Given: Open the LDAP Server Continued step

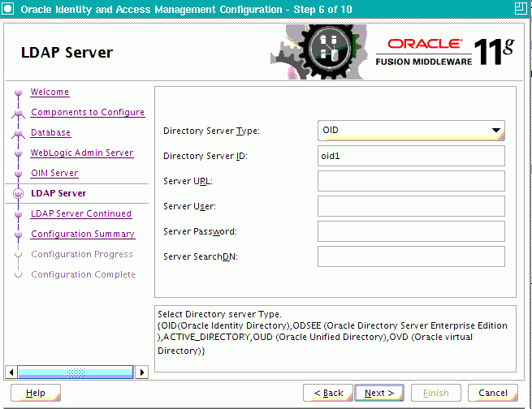Looking at the screenshot, I should 81,213.
